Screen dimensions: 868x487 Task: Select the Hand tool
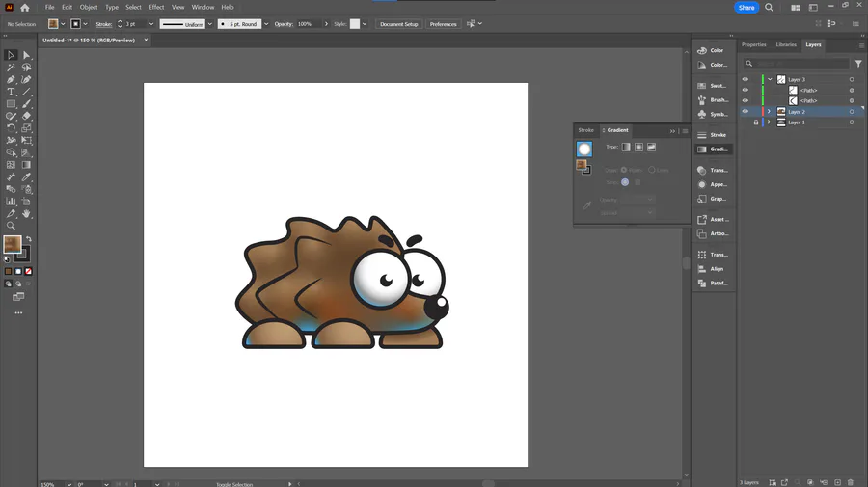(x=26, y=214)
